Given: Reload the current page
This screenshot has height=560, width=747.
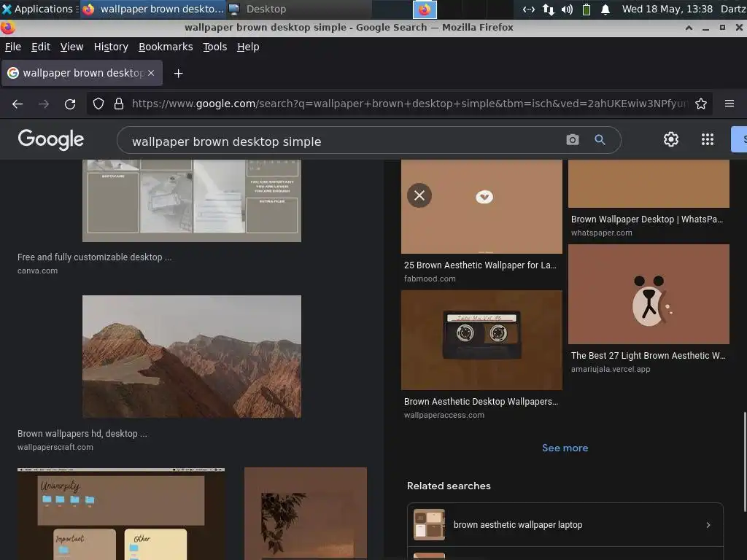Looking at the screenshot, I should tap(70, 104).
